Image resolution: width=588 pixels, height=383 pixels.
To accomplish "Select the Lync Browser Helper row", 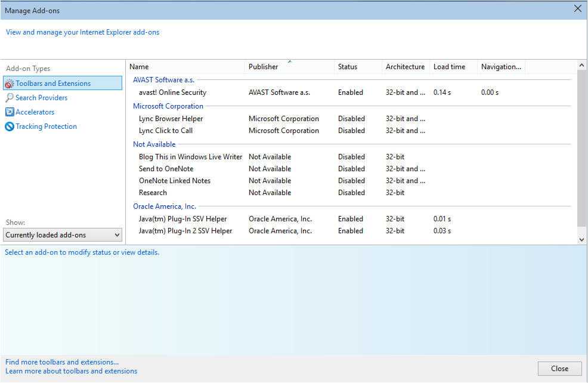I will tap(171, 119).
